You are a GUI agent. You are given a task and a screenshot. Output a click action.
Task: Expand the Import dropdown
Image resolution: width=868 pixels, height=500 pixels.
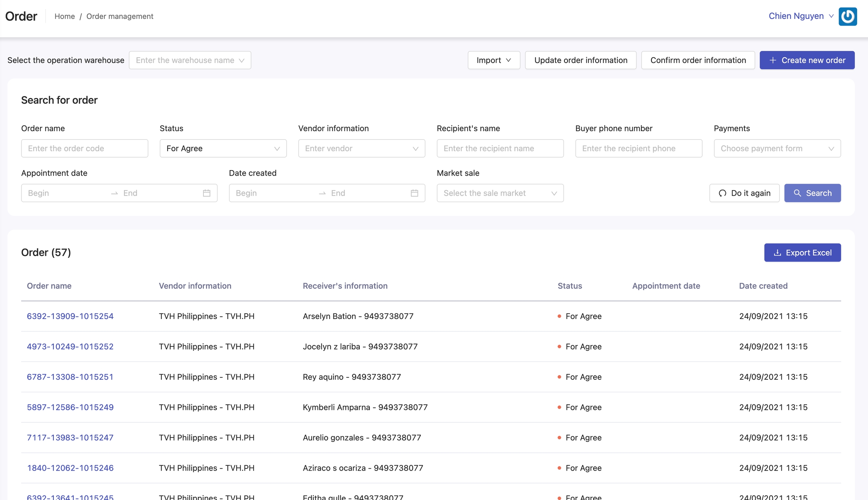(494, 60)
